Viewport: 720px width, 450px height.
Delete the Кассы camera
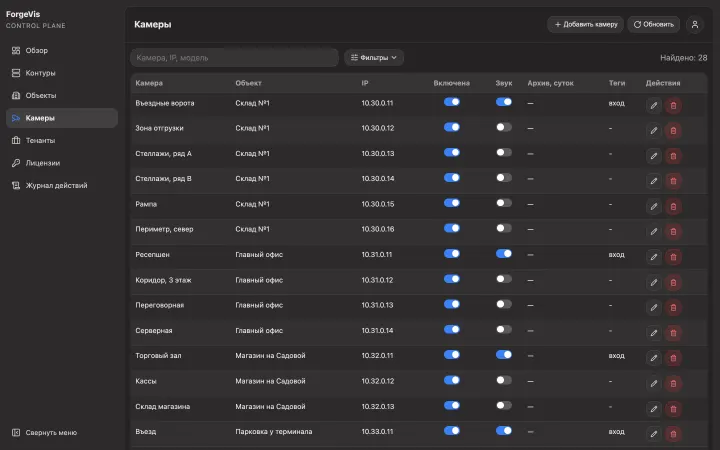pyautogui.click(x=673, y=383)
